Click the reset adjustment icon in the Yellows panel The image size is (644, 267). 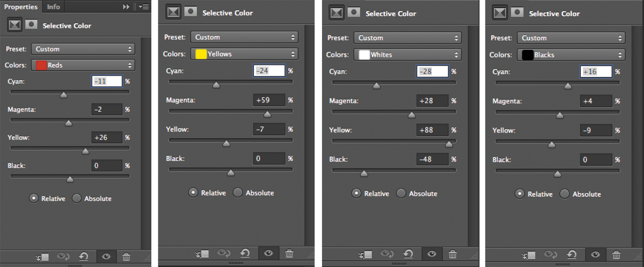[245, 253]
